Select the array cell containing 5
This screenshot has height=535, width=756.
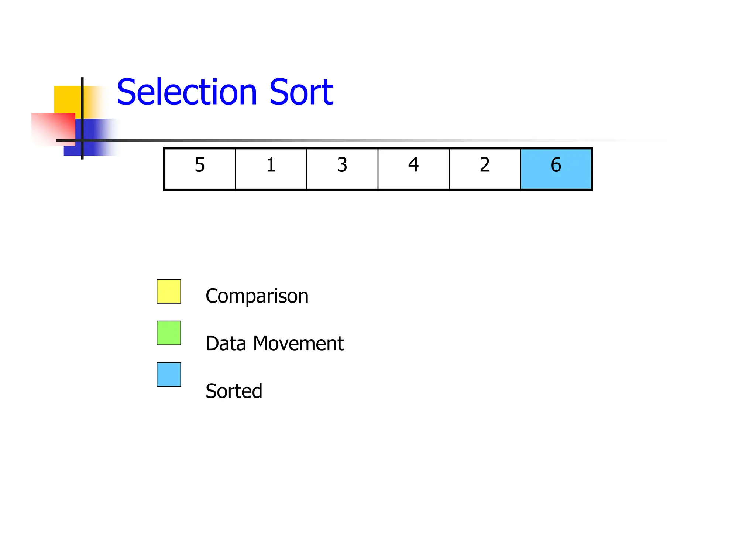click(200, 169)
